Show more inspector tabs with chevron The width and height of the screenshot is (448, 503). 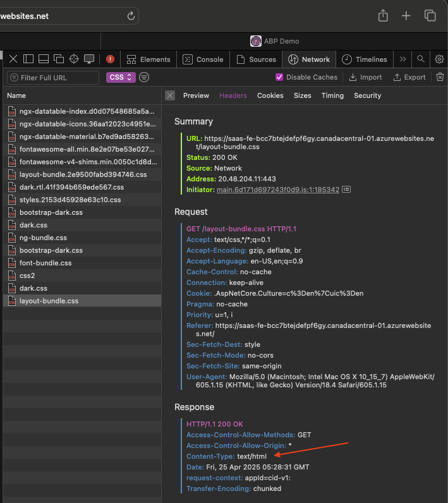[x=403, y=59]
